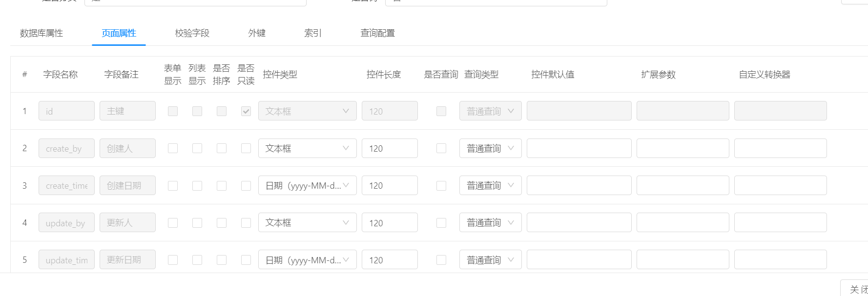The width and height of the screenshot is (868, 296).
Task: Focus the 扩展参数 field on the update_by row
Action: 682,222
